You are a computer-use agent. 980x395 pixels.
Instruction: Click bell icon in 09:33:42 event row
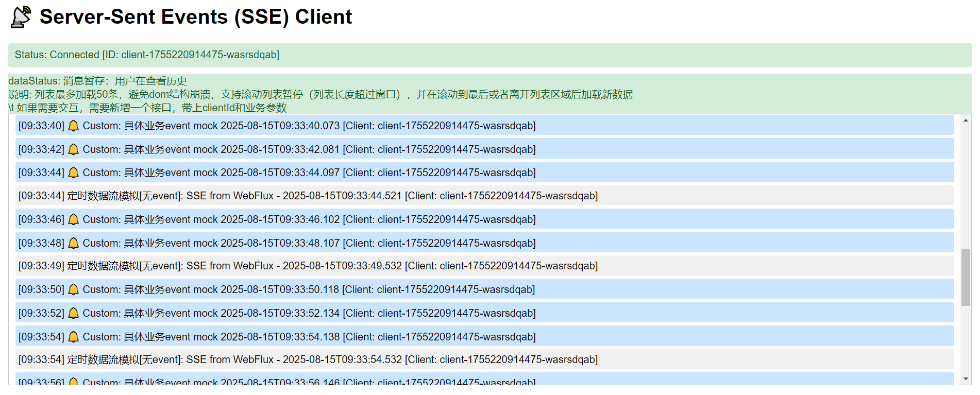pyautogui.click(x=74, y=149)
